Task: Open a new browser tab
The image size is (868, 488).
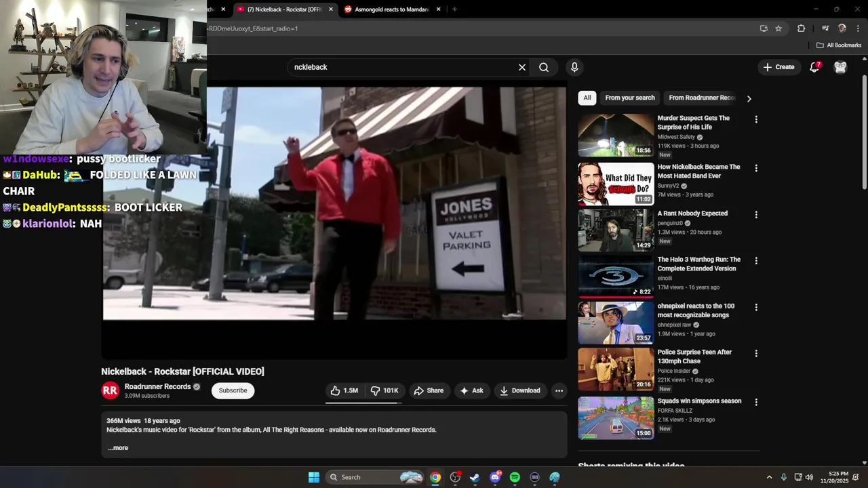Action: tap(454, 9)
